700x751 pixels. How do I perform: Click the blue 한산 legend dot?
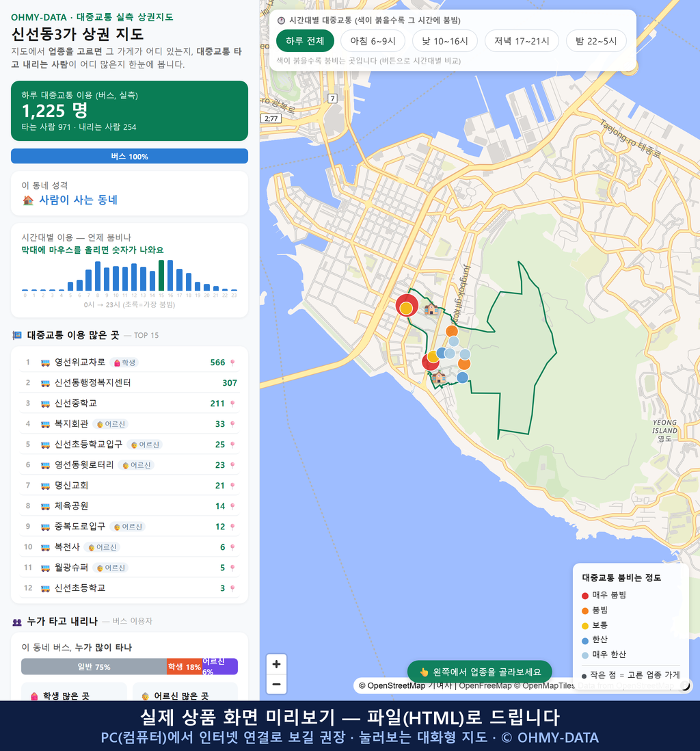(585, 640)
